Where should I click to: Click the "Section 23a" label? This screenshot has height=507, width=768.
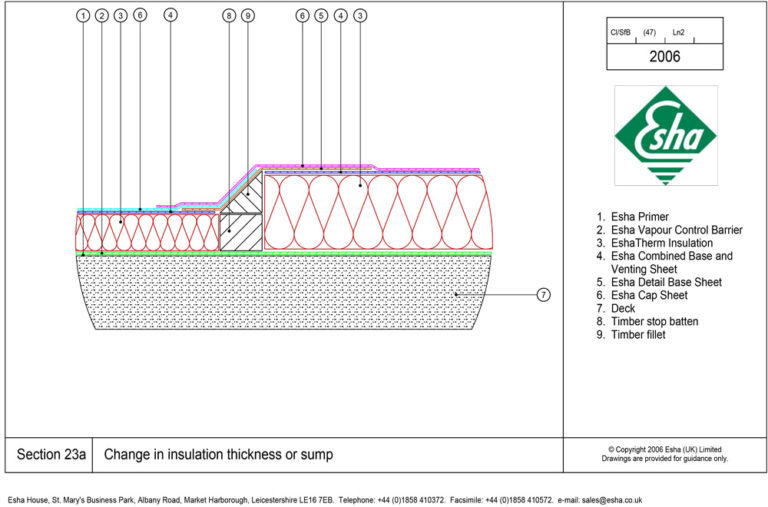pyautogui.click(x=51, y=454)
